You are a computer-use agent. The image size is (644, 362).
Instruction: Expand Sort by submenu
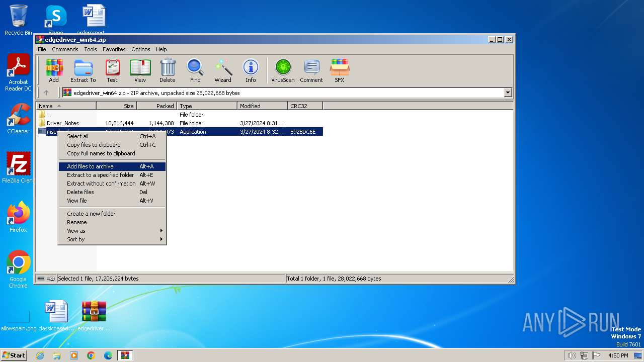[112, 239]
